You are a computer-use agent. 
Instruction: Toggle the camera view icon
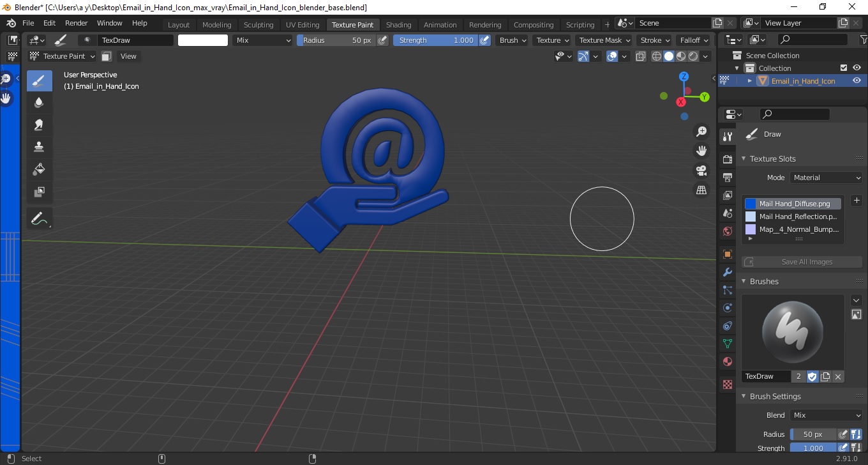(x=701, y=171)
